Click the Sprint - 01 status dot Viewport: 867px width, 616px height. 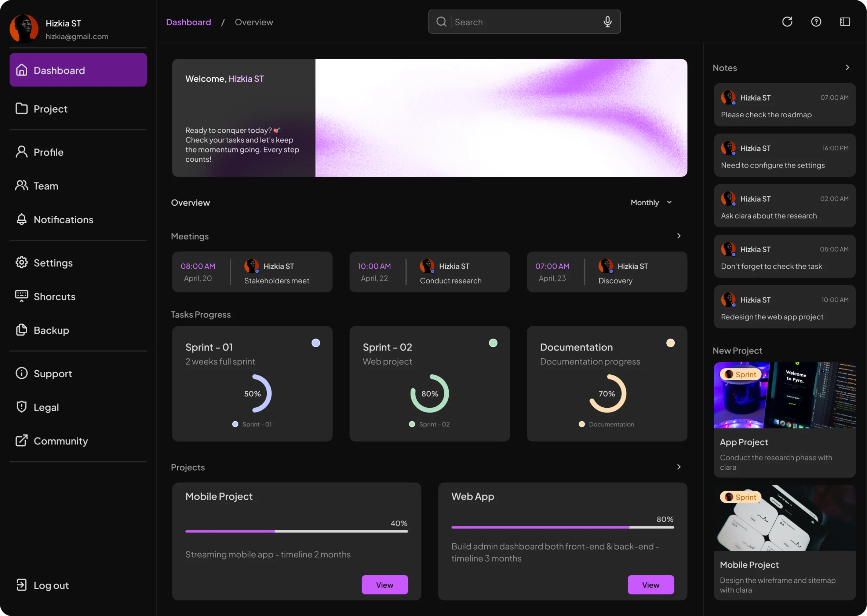click(316, 343)
